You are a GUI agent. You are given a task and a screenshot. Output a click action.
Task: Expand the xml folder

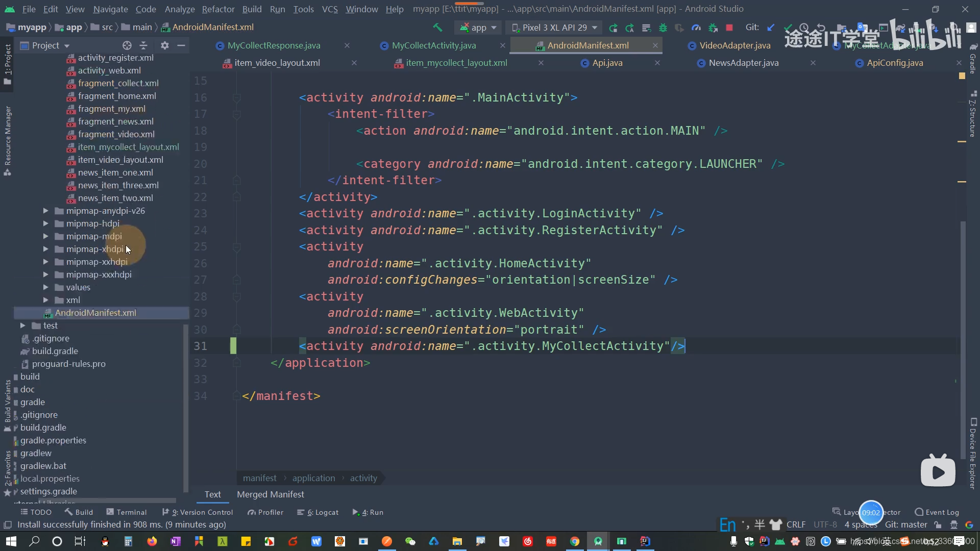point(45,300)
